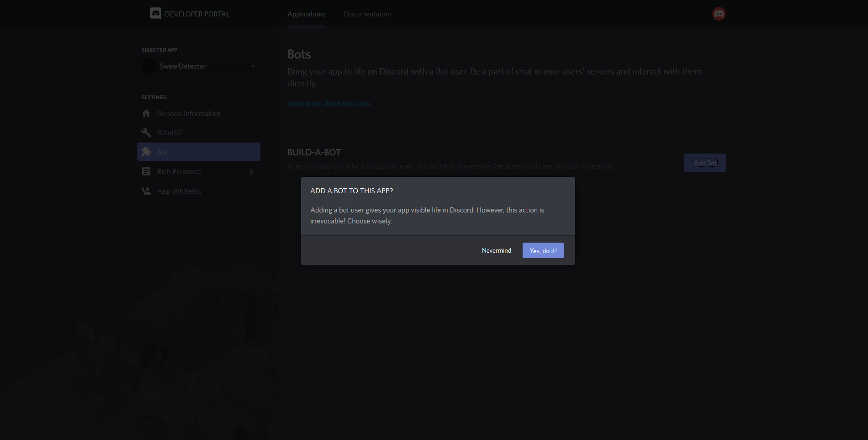Expand the Rich Presence submenu chevron
The image size is (868, 440).
[x=251, y=172]
